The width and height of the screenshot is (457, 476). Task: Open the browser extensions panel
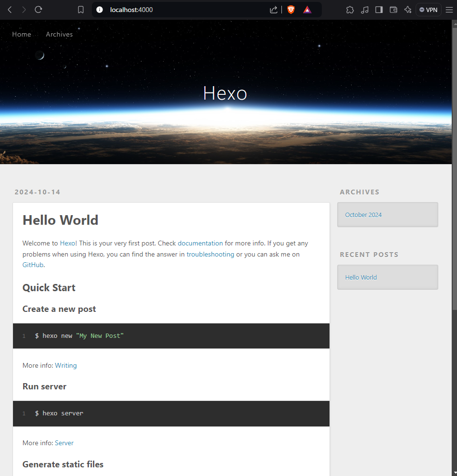pos(350,9)
